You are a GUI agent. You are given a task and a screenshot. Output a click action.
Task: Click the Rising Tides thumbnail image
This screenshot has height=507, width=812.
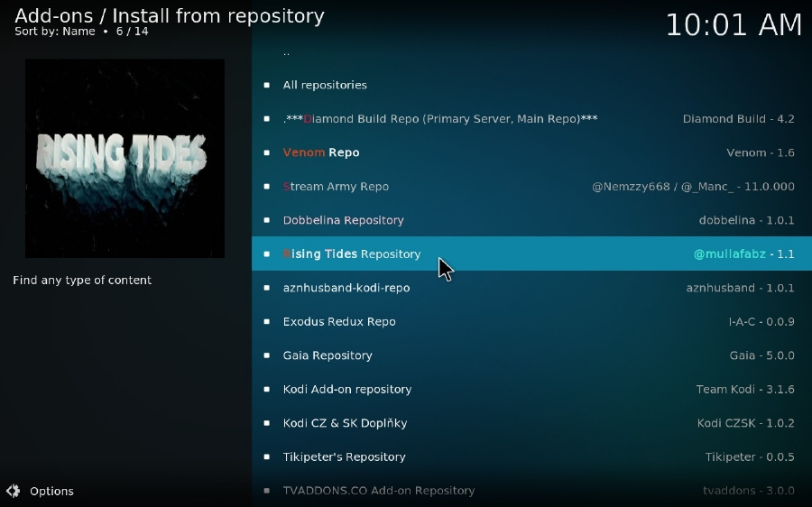pos(125,159)
